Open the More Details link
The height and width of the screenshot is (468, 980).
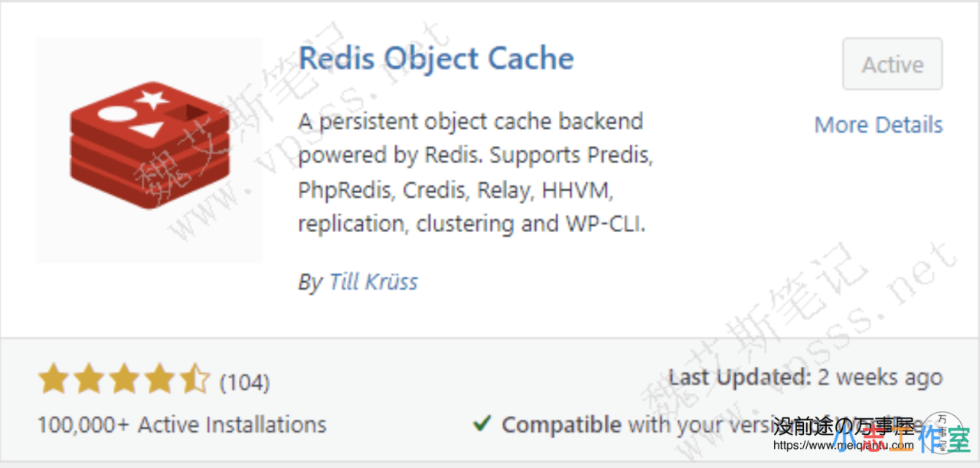pyautogui.click(x=878, y=125)
